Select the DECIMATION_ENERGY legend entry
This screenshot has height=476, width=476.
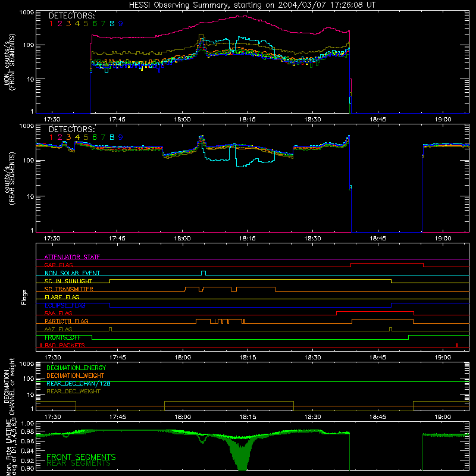pos(76,368)
